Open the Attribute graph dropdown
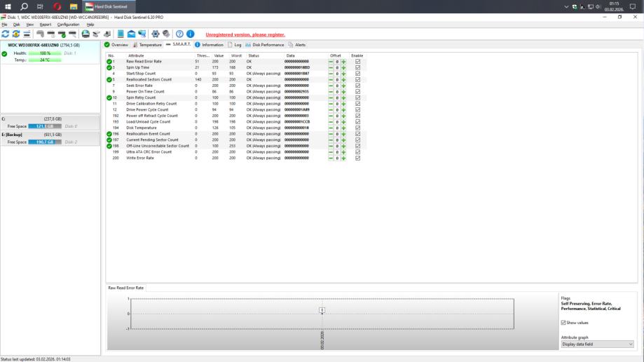644x362 pixels. click(597, 344)
